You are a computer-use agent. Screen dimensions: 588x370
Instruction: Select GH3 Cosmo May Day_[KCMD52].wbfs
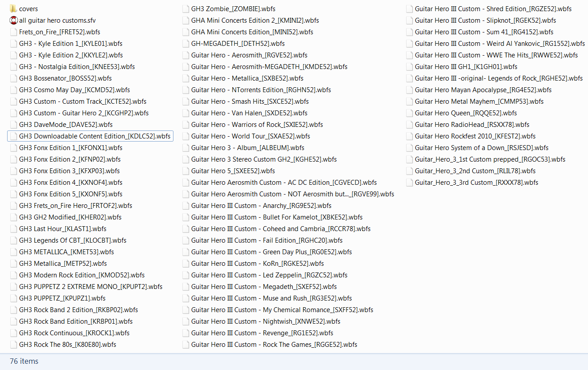click(75, 90)
